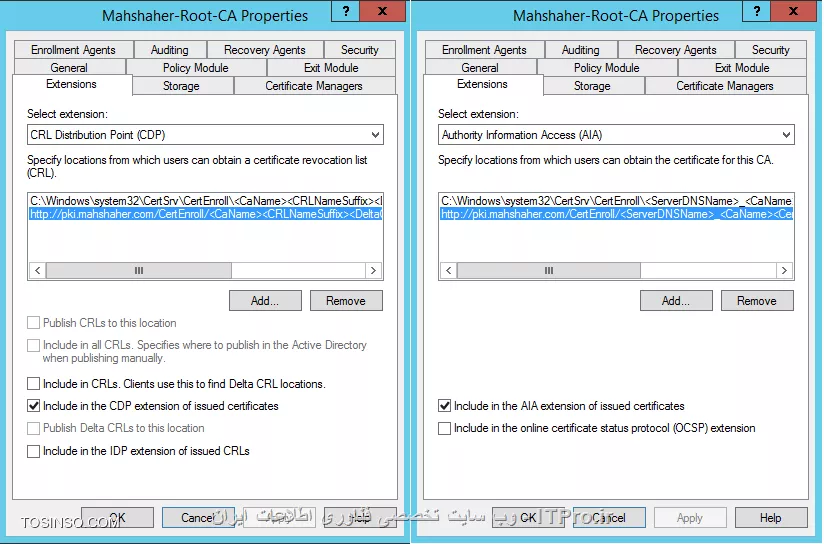Switch to Policy Module tab in right dialog
The height and width of the screenshot is (544, 824).
(607, 67)
